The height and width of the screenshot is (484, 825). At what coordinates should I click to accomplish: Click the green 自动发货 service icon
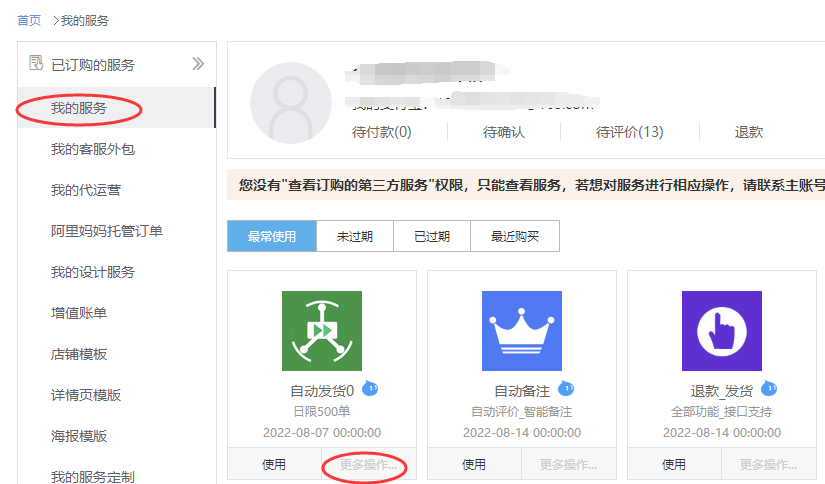pos(321,331)
